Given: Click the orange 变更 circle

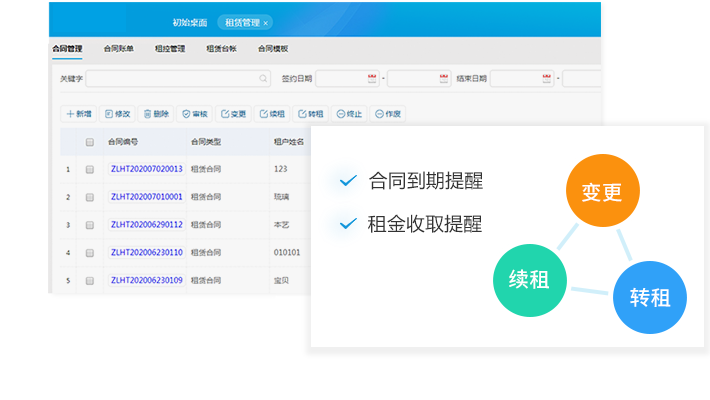Looking at the screenshot, I should coord(602,192).
